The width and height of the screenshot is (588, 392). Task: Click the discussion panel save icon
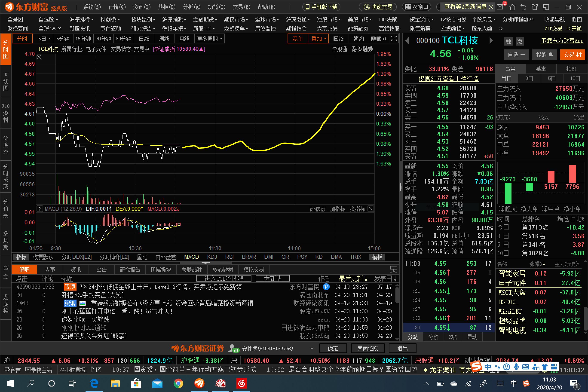click(394, 269)
